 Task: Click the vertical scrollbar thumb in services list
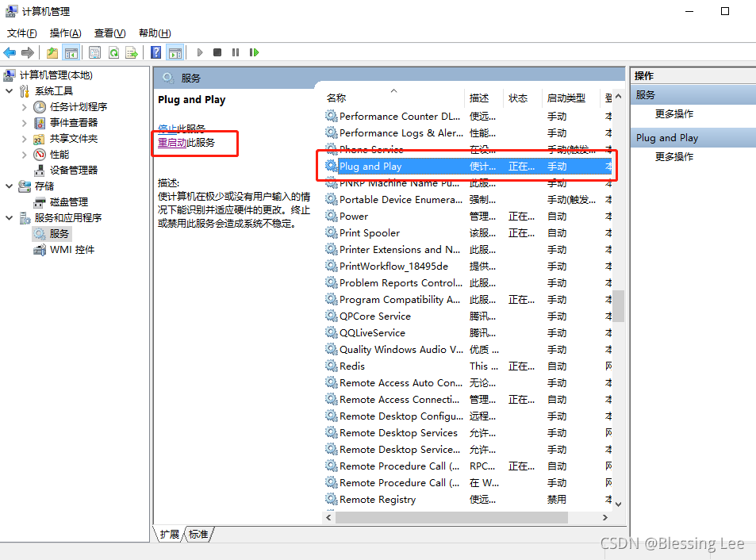tap(619, 305)
